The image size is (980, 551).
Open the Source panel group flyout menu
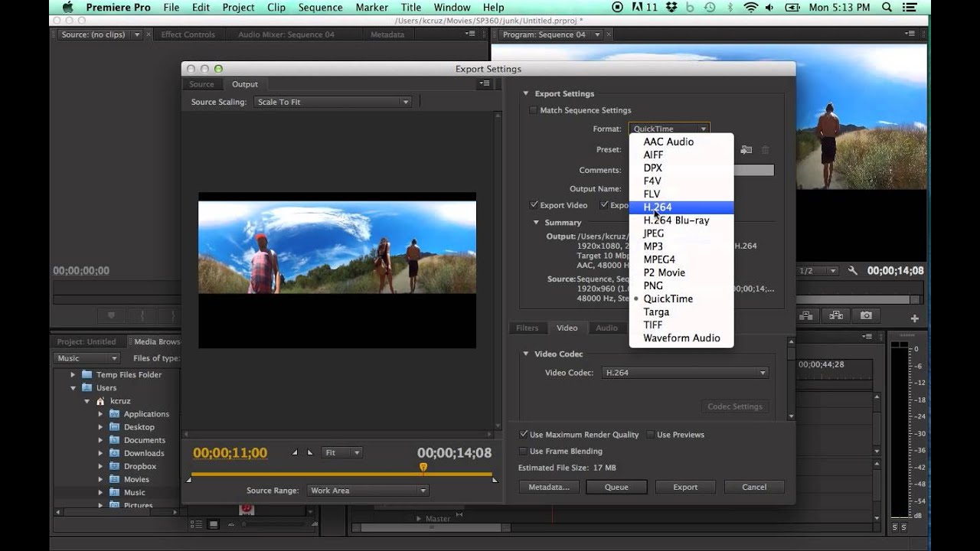[470, 34]
